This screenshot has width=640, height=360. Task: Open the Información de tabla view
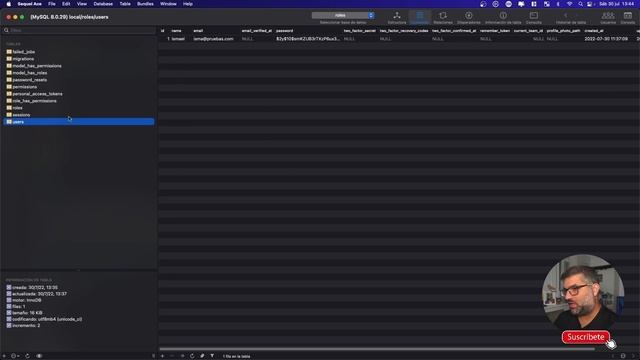[503, 18]
